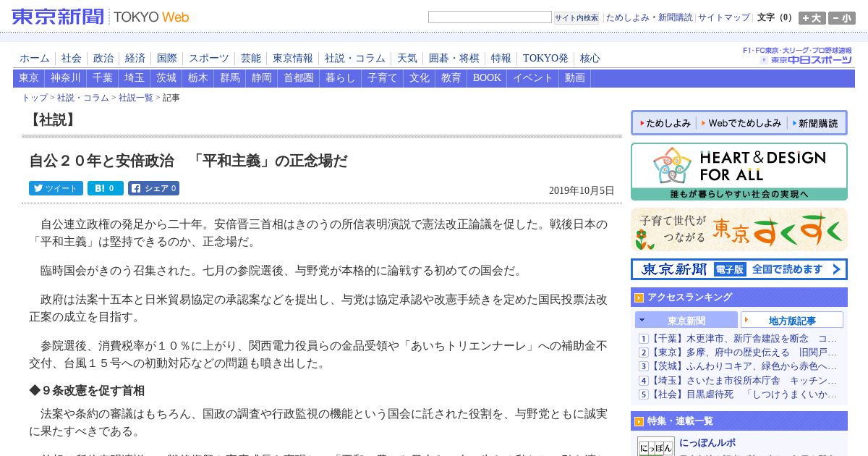Select 千葉 in the regional submenu

103,78
